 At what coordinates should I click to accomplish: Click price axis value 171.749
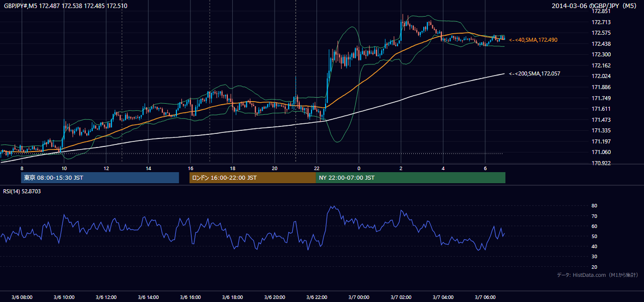(601, 98)
